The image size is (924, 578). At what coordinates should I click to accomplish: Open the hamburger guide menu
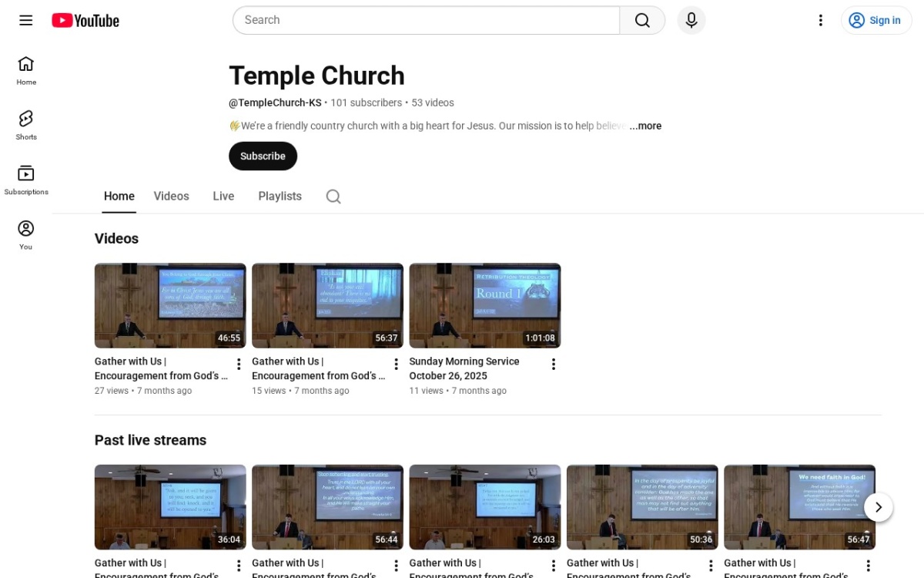pos(26,20)
